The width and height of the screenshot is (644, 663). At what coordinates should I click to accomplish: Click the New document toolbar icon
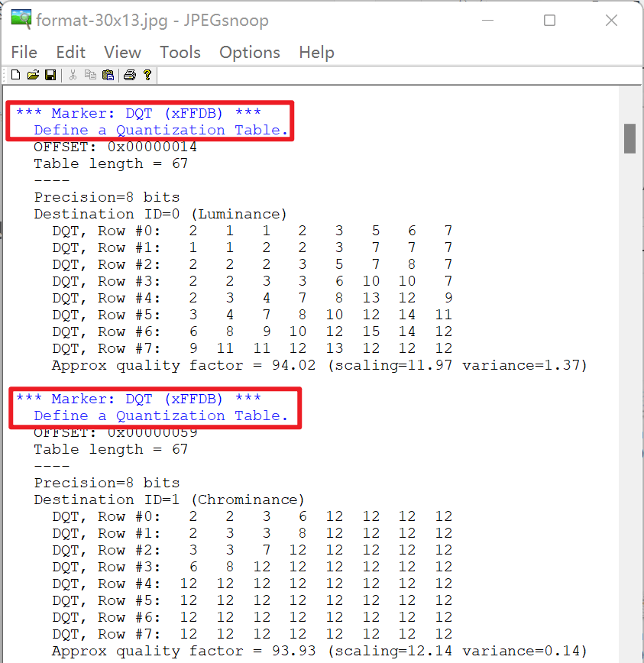click(x=15, y=75)
